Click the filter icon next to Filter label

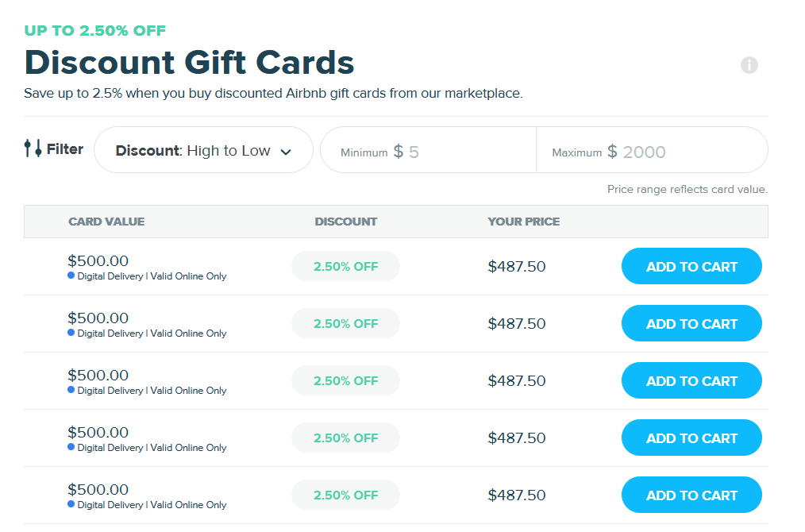30,148
